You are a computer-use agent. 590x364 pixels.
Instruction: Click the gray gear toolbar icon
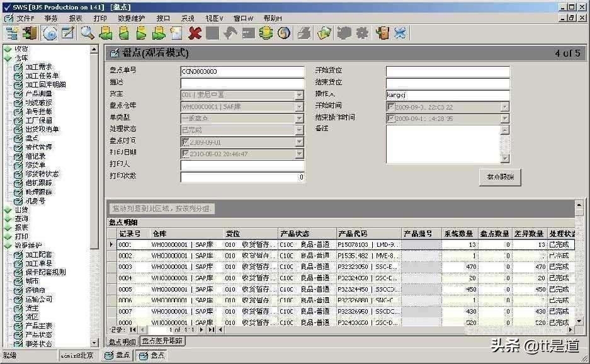tap(362, 33)
